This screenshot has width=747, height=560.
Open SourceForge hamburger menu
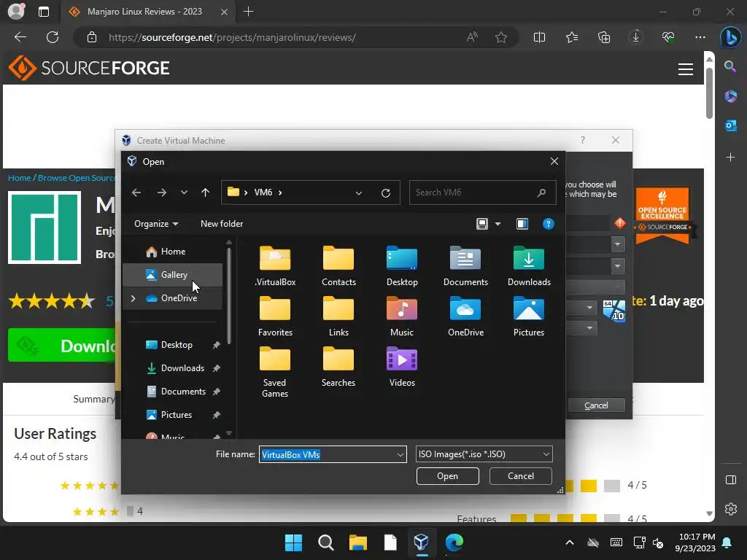point(686,69)
